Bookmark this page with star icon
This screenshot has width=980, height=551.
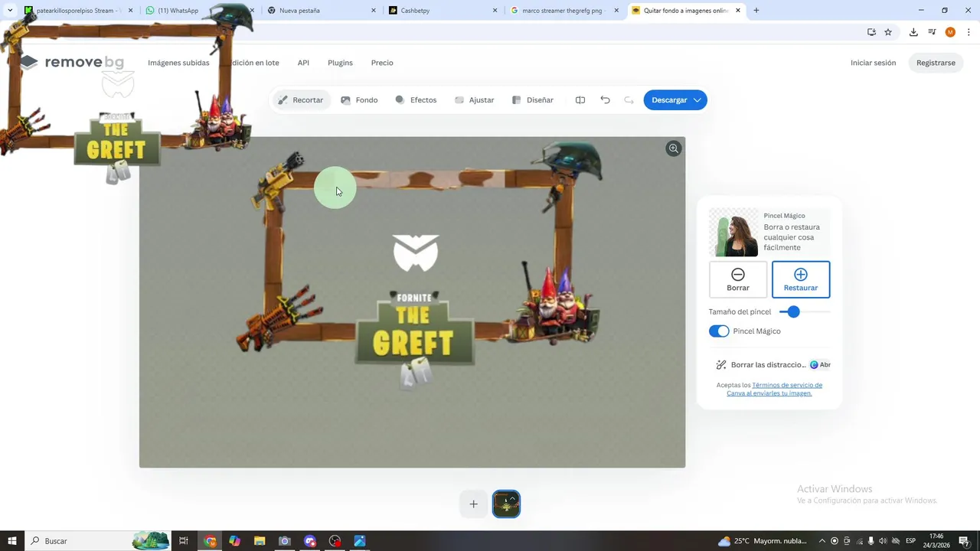coord(888,32)
